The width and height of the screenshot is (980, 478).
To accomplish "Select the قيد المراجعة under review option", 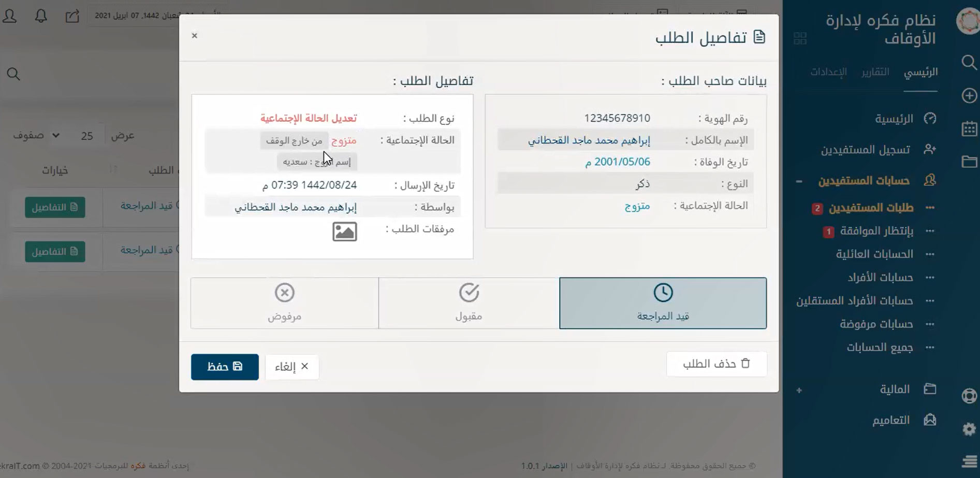I will pos(663,303).
